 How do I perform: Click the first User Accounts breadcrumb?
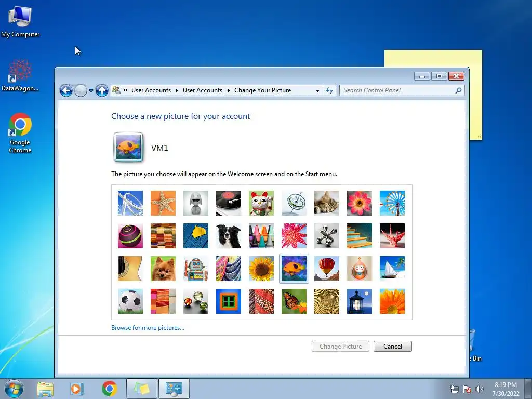tap(151, 90)
